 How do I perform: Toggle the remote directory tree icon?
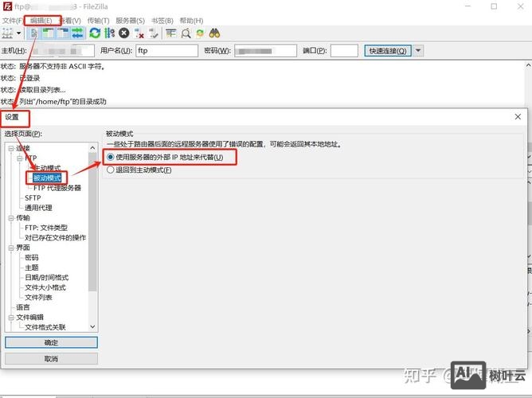click(x=63, y=33)
